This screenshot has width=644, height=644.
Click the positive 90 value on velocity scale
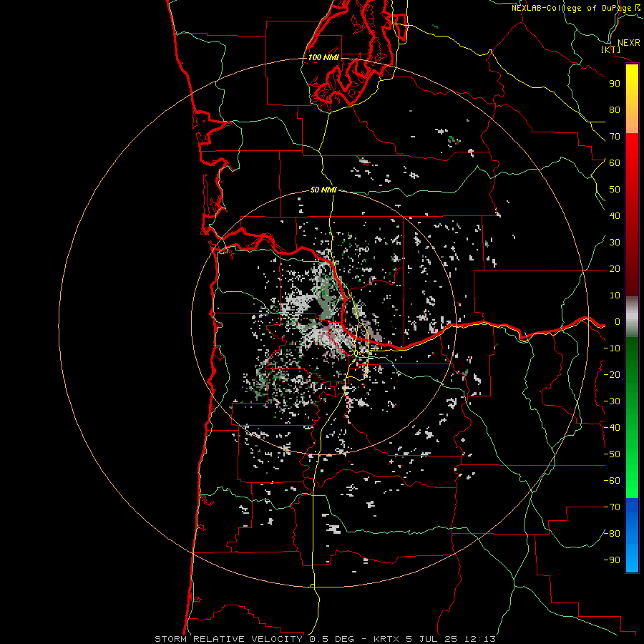(615, 84)
